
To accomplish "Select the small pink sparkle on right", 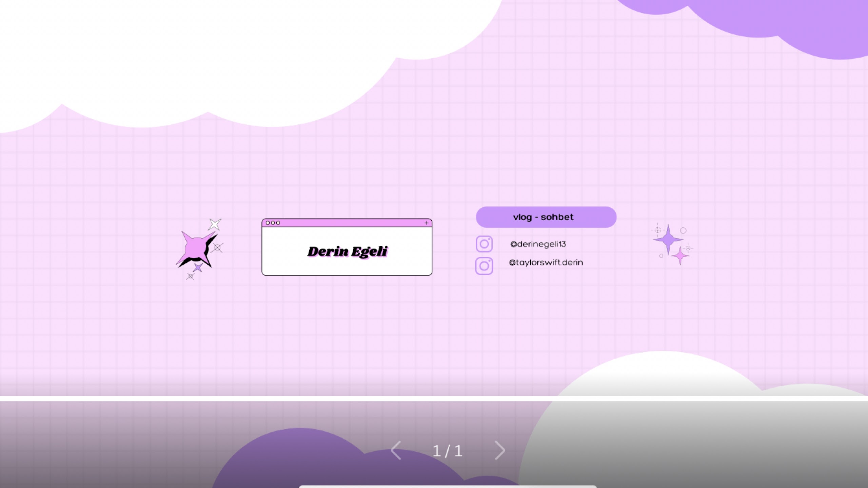I will point(680,256).
